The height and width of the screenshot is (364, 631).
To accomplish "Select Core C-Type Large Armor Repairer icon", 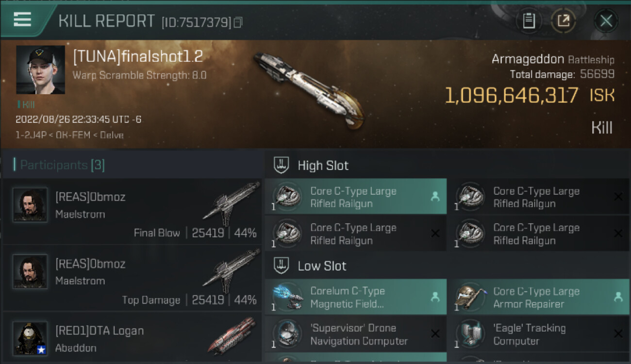I will click(469, 297).
